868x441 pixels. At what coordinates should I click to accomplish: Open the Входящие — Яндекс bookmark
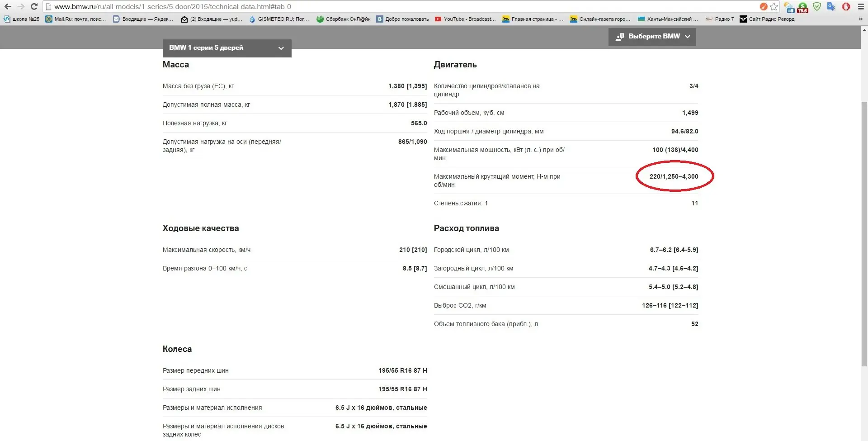coord(143,19)
